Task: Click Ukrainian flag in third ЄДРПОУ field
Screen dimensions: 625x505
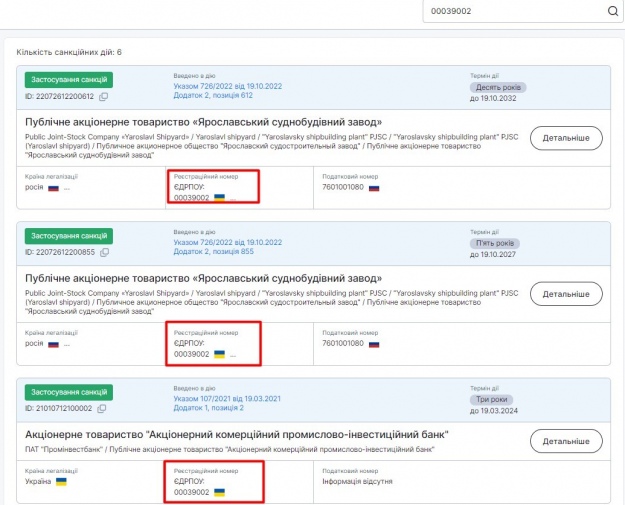Action: click(x=220, y=492)
